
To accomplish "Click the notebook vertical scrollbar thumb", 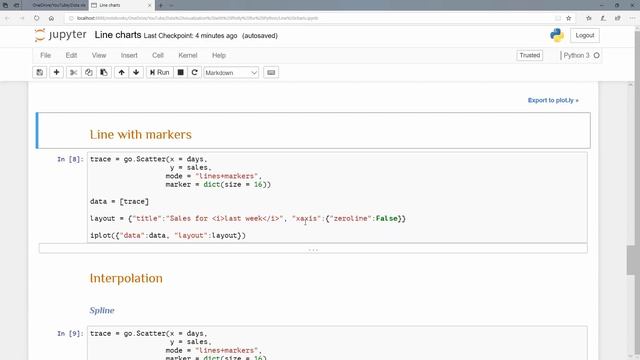I will click(631, 260).
